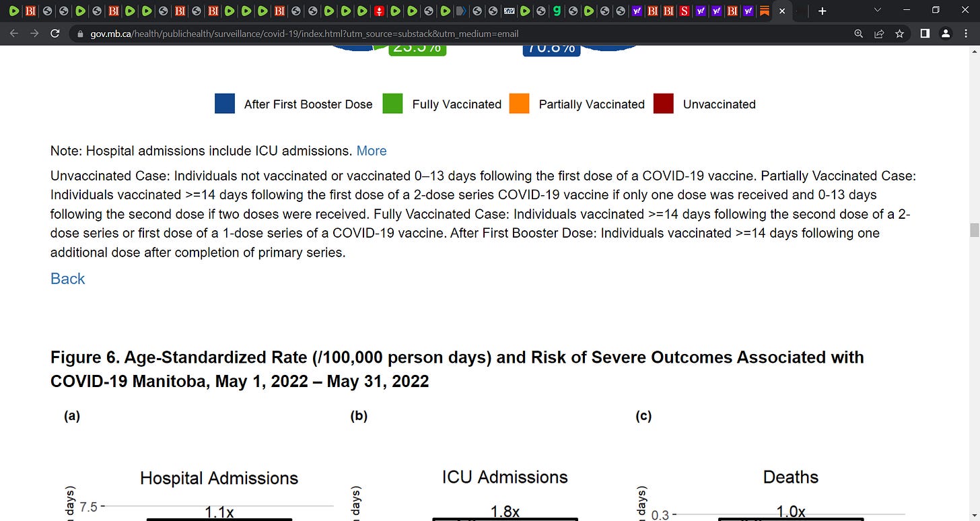This screenshot has height=521, width=980.
Task: Click the 1.1x ratio label
Action: [x=219, y=512]
